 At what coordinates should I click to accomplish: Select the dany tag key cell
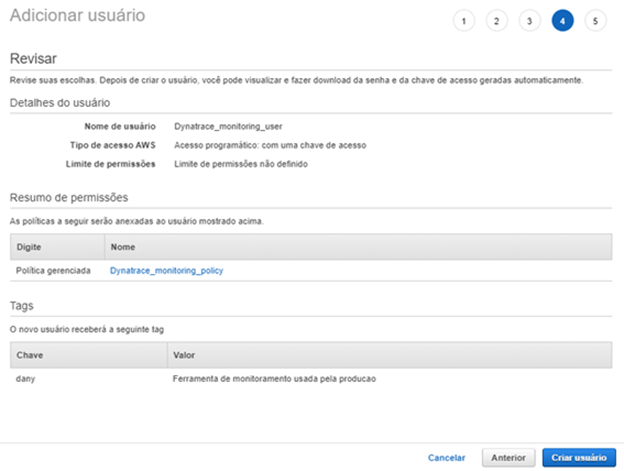point(25,379)
